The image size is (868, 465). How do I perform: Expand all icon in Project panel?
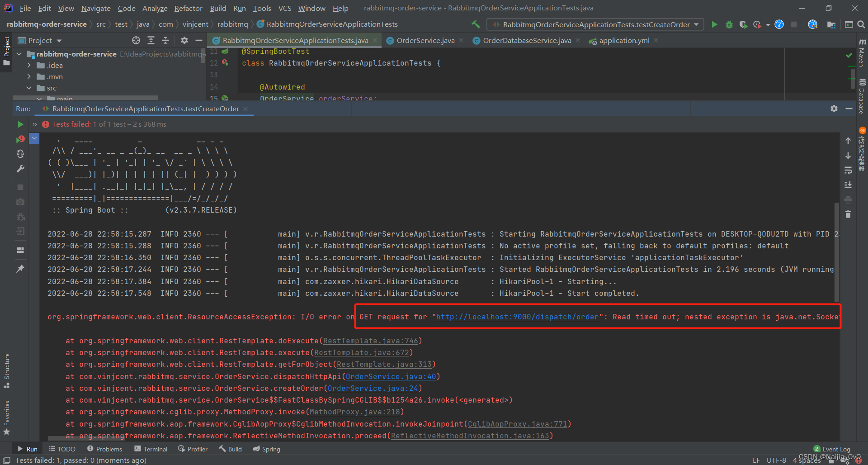pyautogui.click(x=151, y=41)
